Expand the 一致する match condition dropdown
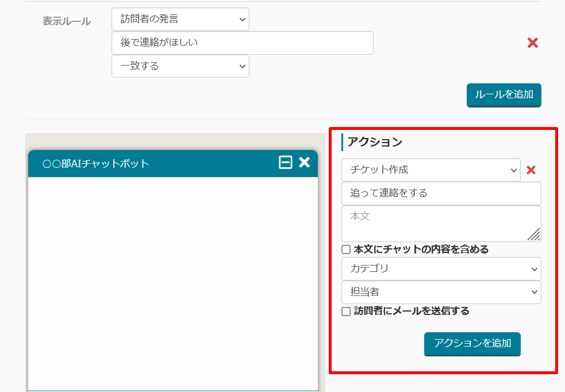This screenshot has height=392, width=565. pos(180,66)
